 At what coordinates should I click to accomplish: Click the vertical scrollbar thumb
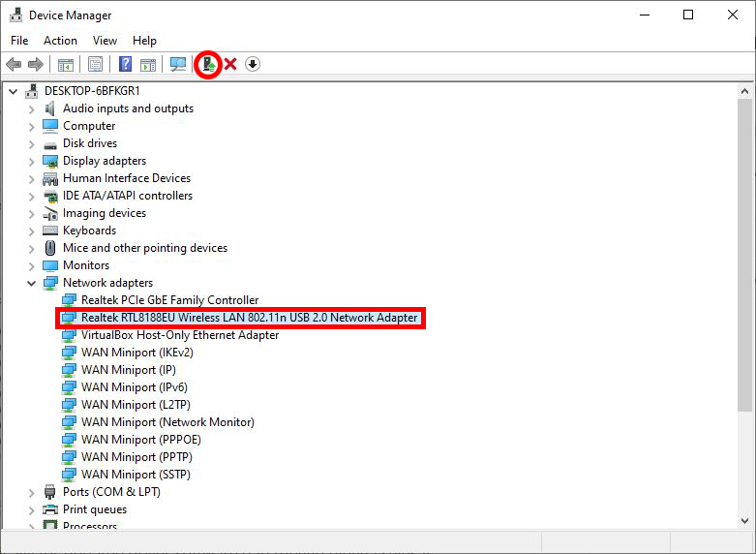click(744, 256)
